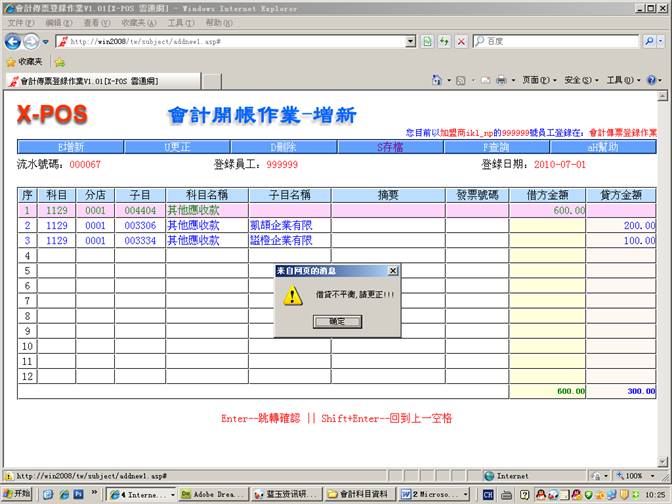
Task: Expand the 工具(O) command bar dropdown
Action: pyautogui.click(x=620, y=80)
